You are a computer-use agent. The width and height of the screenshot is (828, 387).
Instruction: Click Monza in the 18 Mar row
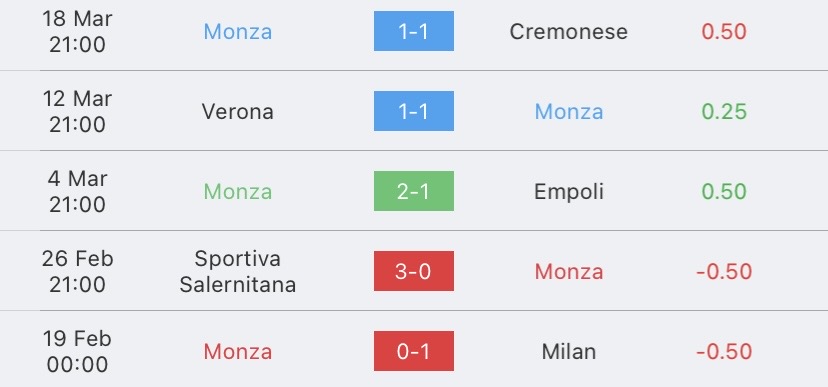(238, 32)
